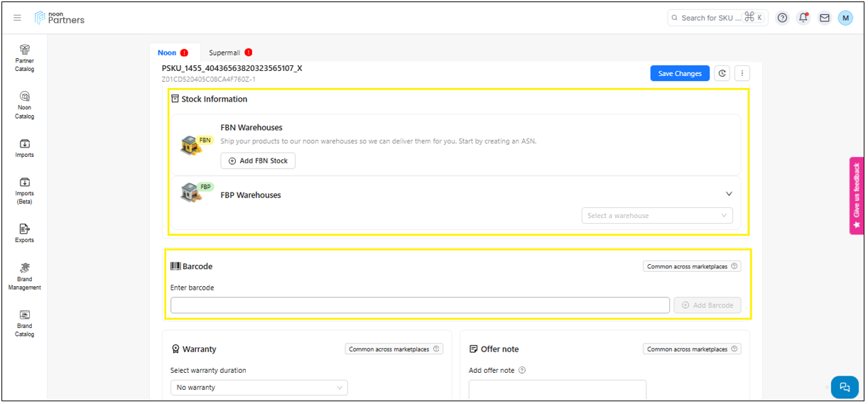Go to Noon Catalog in sidebar
Image resolution: width=868 pixels, height=404 pixels.
[25, 104]
